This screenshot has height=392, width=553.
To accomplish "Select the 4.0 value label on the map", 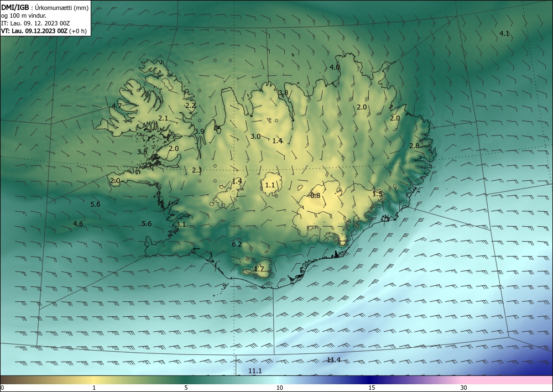I will [335, 67].
